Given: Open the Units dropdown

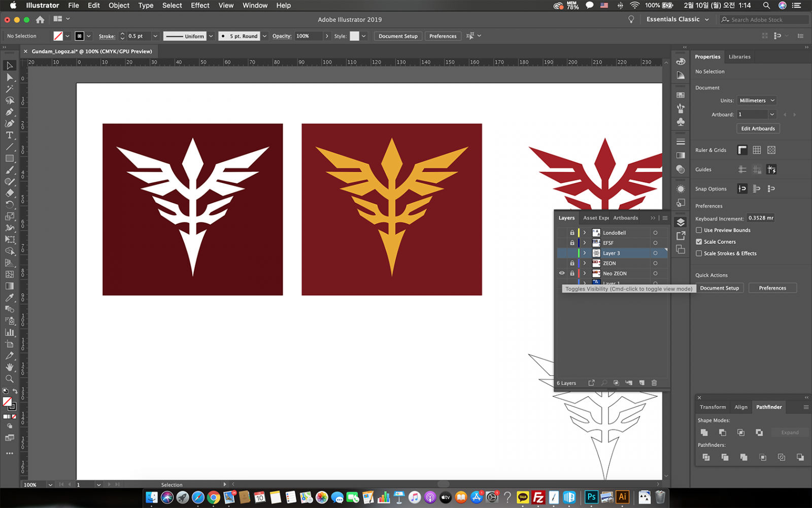Looking at the screenshot, I should (x=756, y=101).
